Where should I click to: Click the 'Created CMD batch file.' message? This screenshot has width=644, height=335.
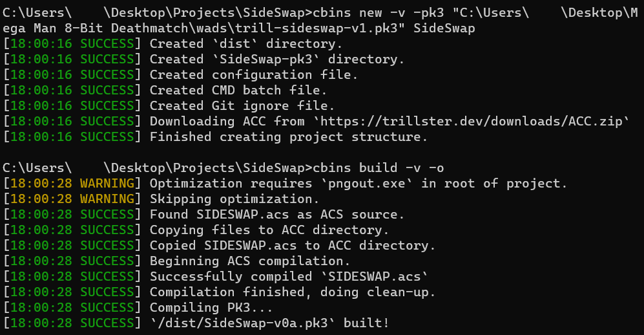[x=238, y=91]
